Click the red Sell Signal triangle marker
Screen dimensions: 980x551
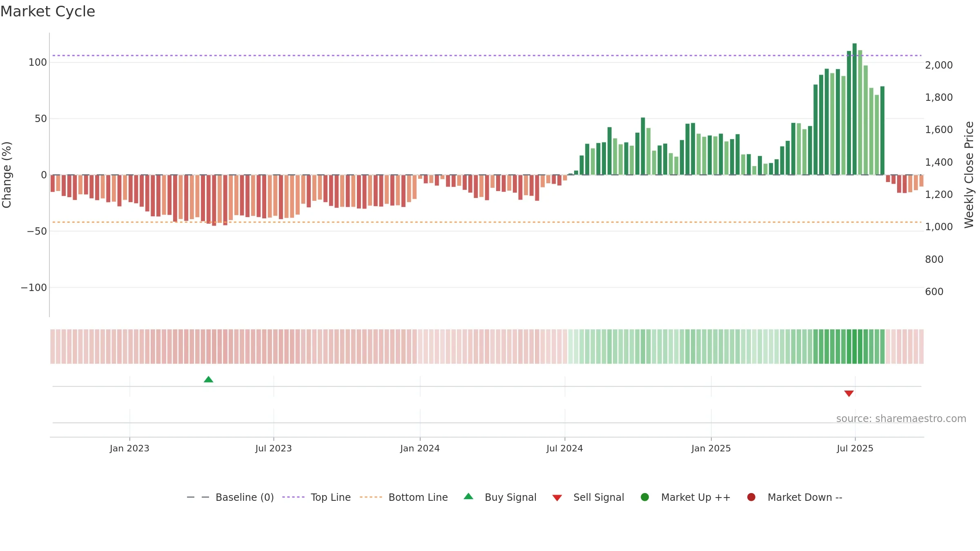(x=849, y=393)
